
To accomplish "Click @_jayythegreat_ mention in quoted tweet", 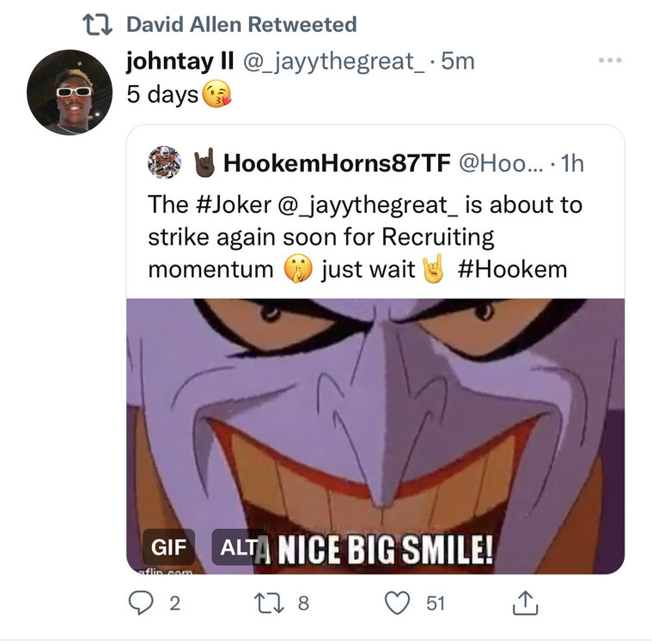I will 363,206.
